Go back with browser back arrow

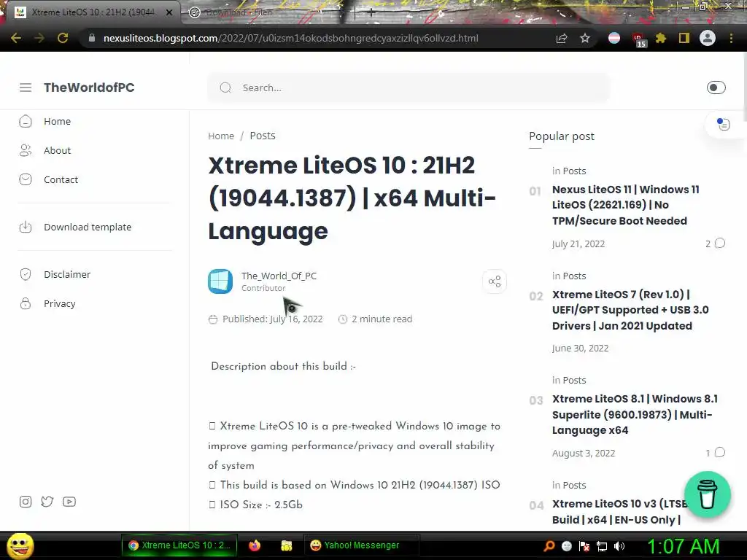point(16,38)
